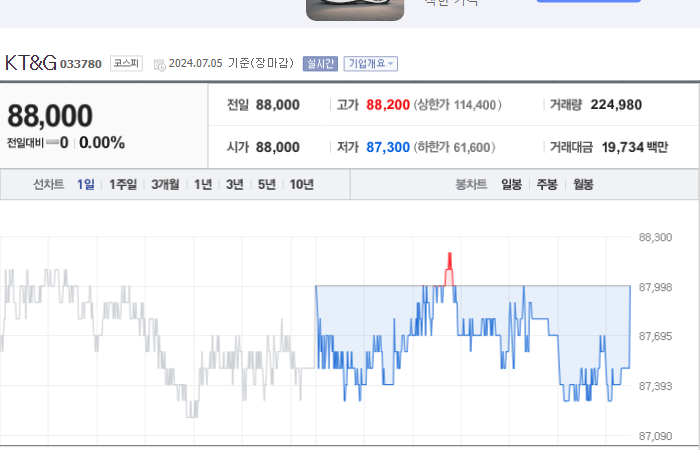
Task: Click the 실시간 button
Action: tap(320, 63)
